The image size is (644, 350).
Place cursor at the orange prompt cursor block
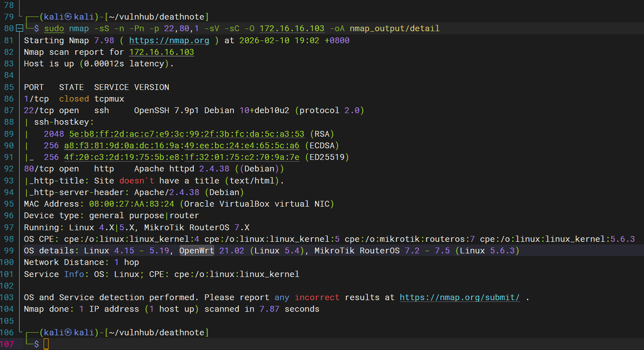click(x=46, y=344)
